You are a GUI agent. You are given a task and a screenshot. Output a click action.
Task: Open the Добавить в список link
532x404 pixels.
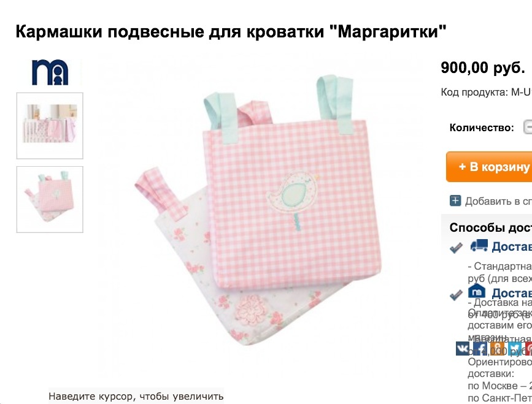[498, 201]
